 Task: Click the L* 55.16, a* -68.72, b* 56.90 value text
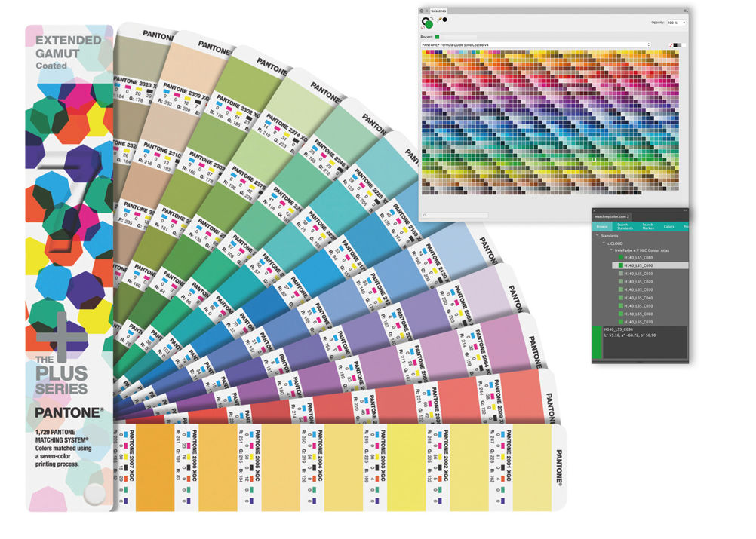(630, 335)
